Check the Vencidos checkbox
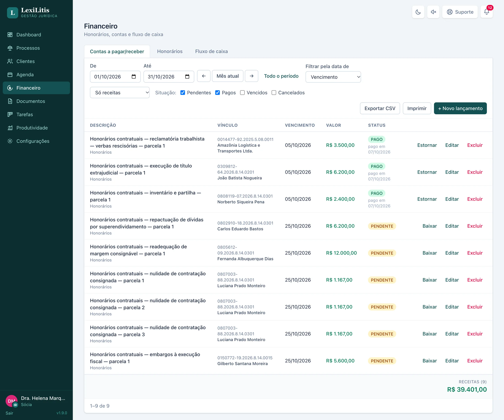 pos(242,93)
